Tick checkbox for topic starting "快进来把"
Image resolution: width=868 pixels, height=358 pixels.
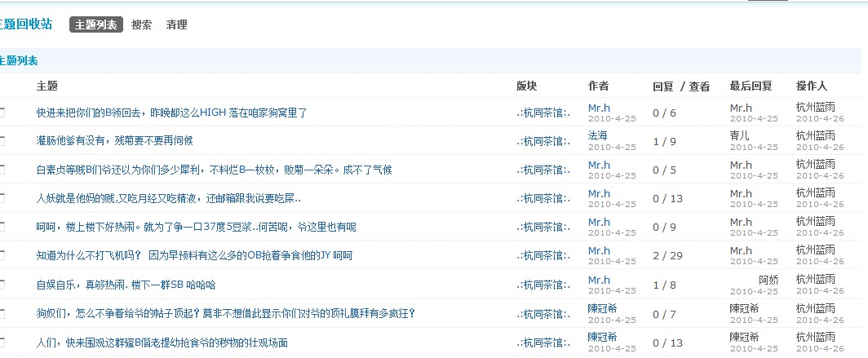coord(2,113)
